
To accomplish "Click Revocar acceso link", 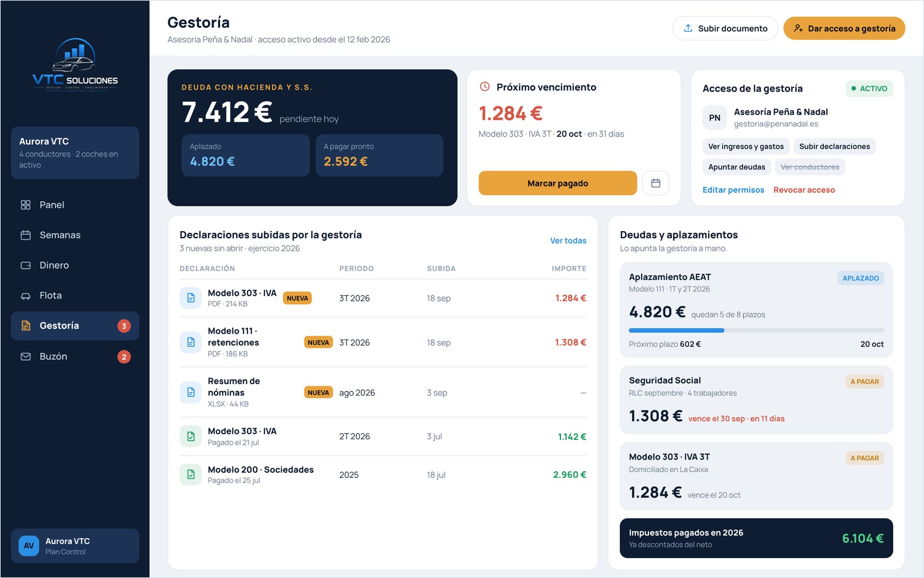I will tap(804, 190).
